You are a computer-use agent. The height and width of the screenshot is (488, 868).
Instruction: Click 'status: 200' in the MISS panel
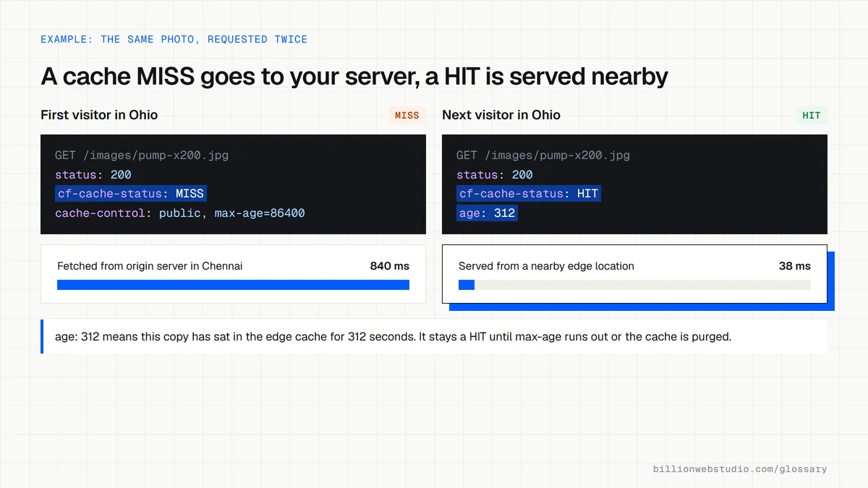click(x=93, y=175)
